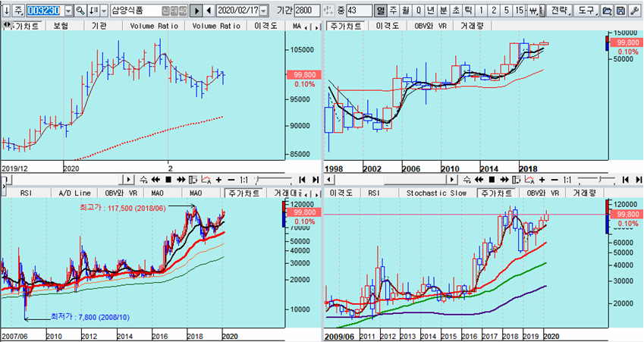Open the 전략 strategy dropdown
644x342 pixels.
pos(559,11)
